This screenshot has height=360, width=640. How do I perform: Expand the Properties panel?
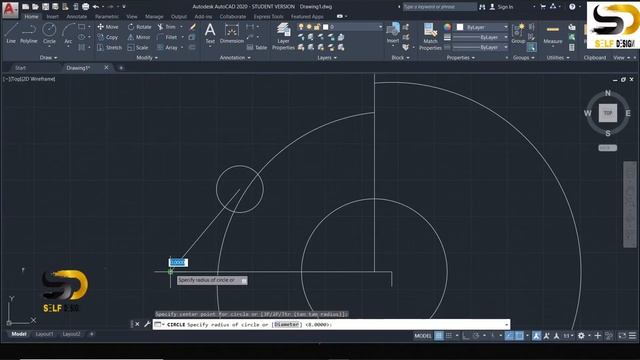(x=460, y=58)
